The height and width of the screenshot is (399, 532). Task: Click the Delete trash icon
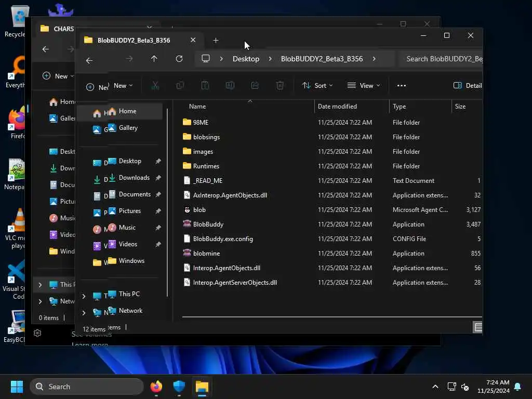280,86
